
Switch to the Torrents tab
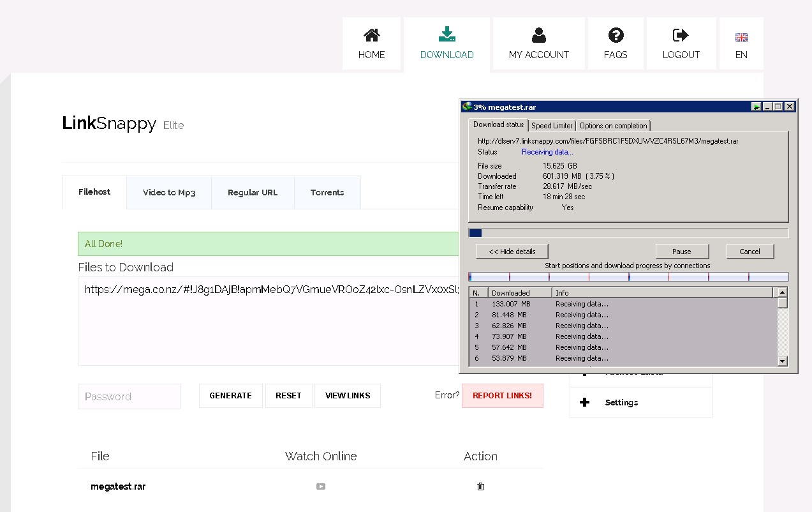pyautogui.click(x=327, y=193)
